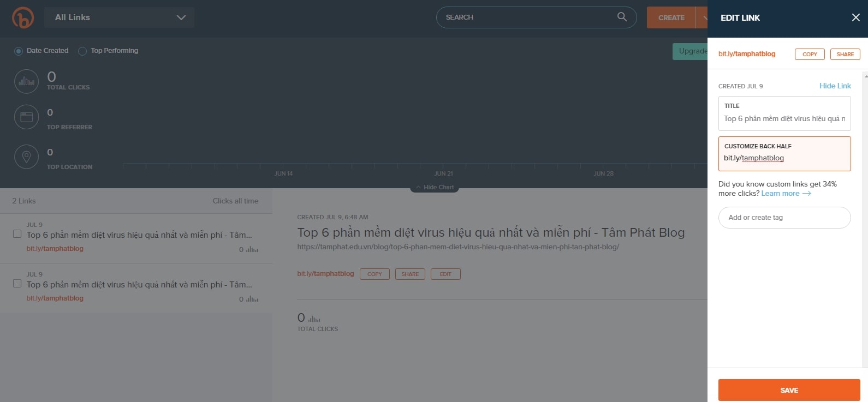Edit the Title field
The height and width of the screenshot is (402, 868).
click(x=784, y=113)
